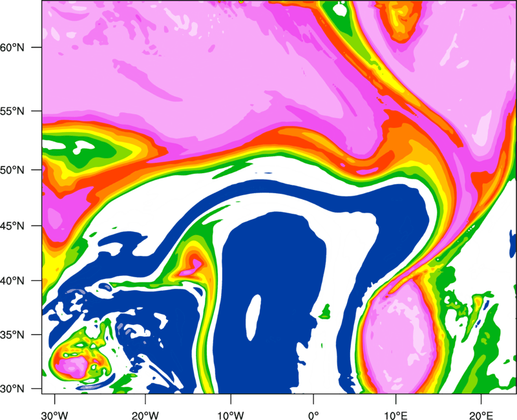This screenshot has width=517, height=420.
Task: Click the 20°E longitude label
Action: 481,415
